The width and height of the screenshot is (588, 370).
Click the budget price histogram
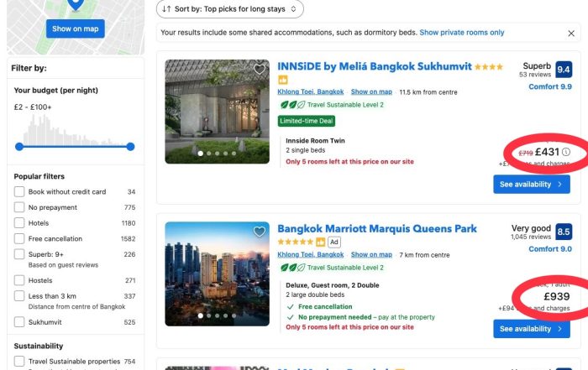click(x=75, y=130)
